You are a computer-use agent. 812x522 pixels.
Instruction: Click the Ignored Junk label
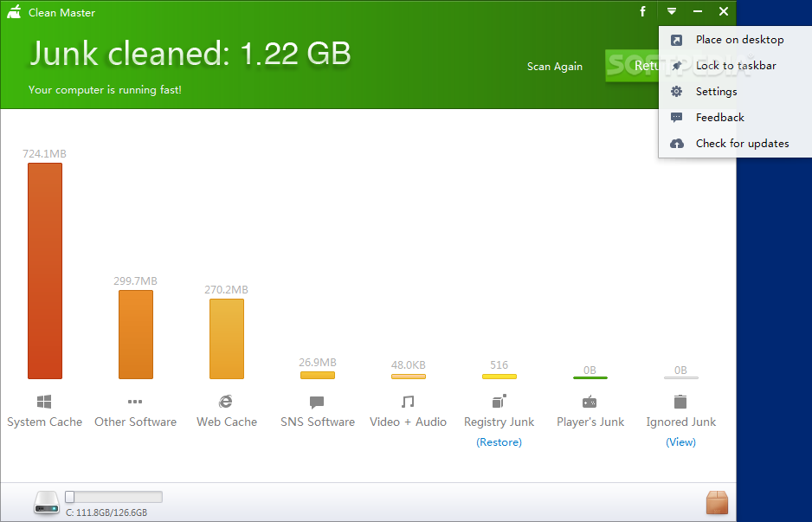680,422
